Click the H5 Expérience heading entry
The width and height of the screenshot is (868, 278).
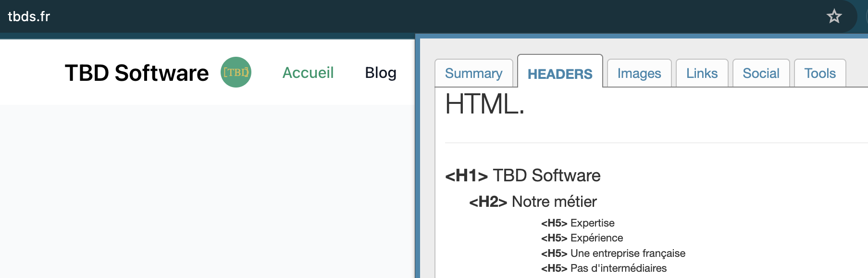coord(582,238)
